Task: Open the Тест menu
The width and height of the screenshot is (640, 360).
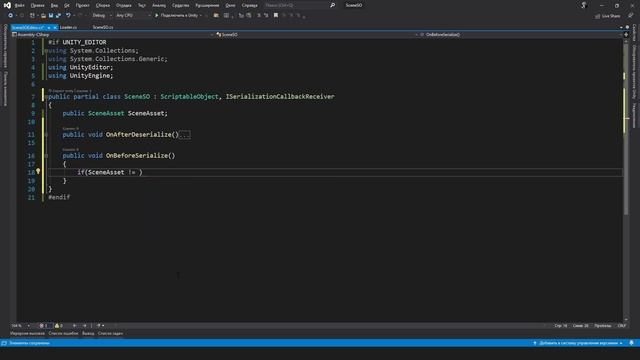Action: coord(141,6)
